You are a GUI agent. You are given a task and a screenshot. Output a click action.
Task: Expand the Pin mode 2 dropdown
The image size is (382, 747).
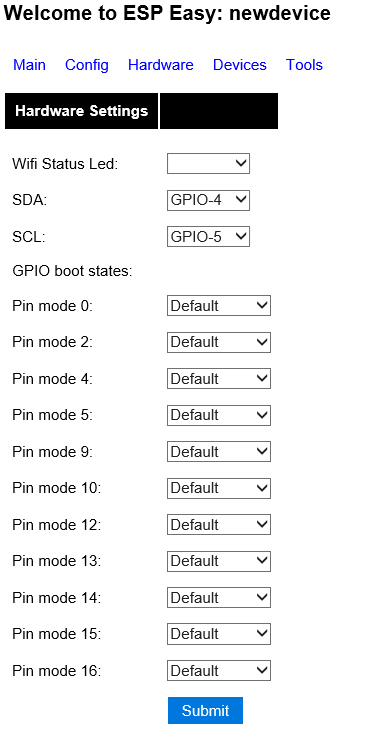(219, 342)
